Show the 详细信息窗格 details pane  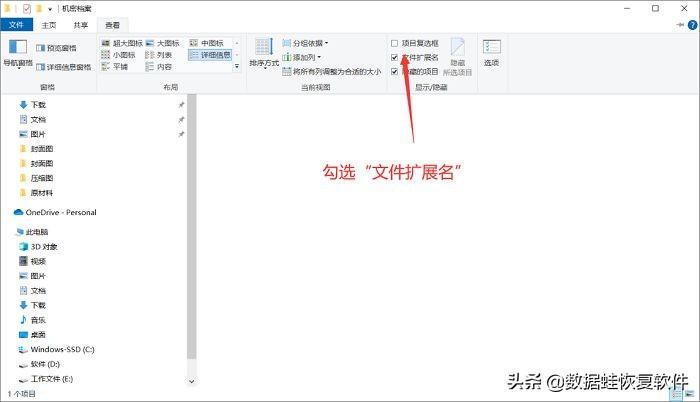click(x=65, y=67)
